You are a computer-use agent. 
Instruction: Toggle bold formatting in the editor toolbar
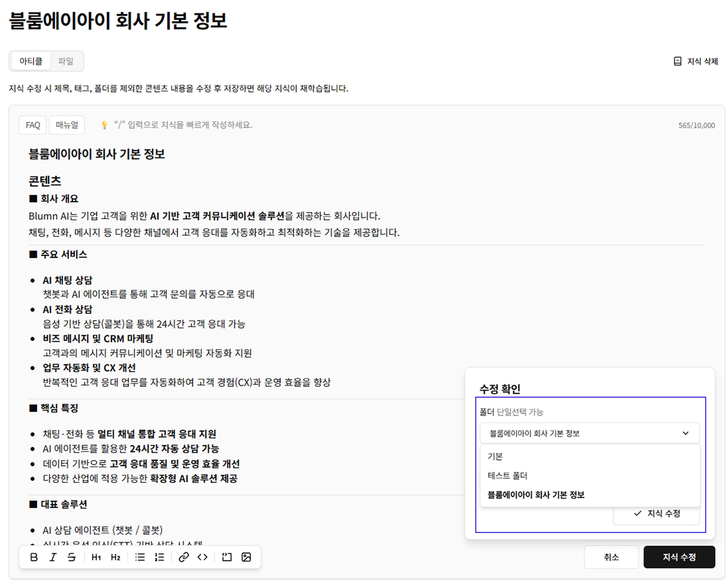[34, 557]
